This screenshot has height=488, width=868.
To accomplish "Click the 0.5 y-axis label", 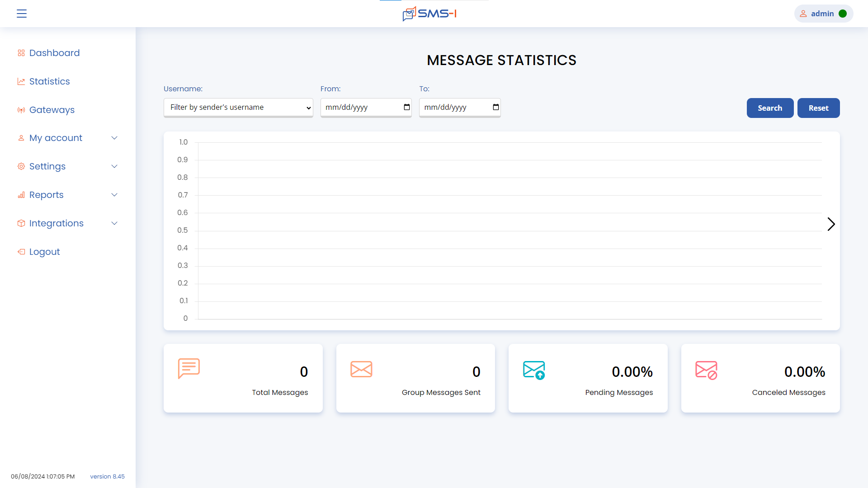I will pos(182,230).
